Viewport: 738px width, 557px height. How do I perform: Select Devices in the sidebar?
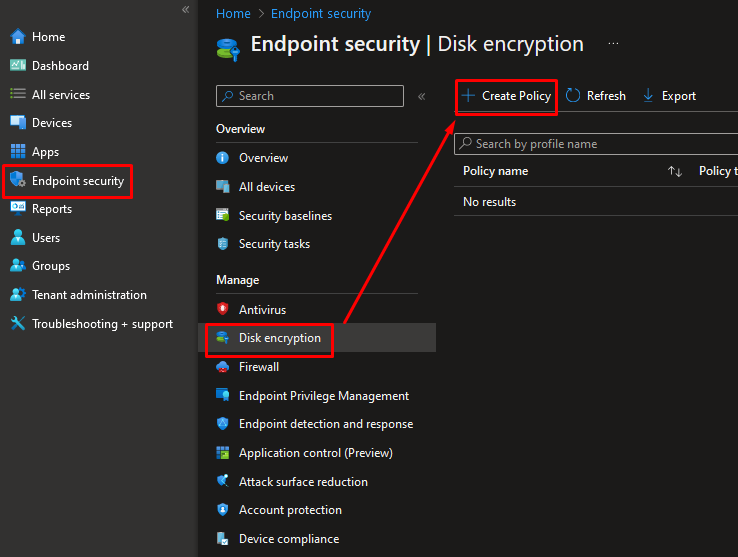coord(52,123)
